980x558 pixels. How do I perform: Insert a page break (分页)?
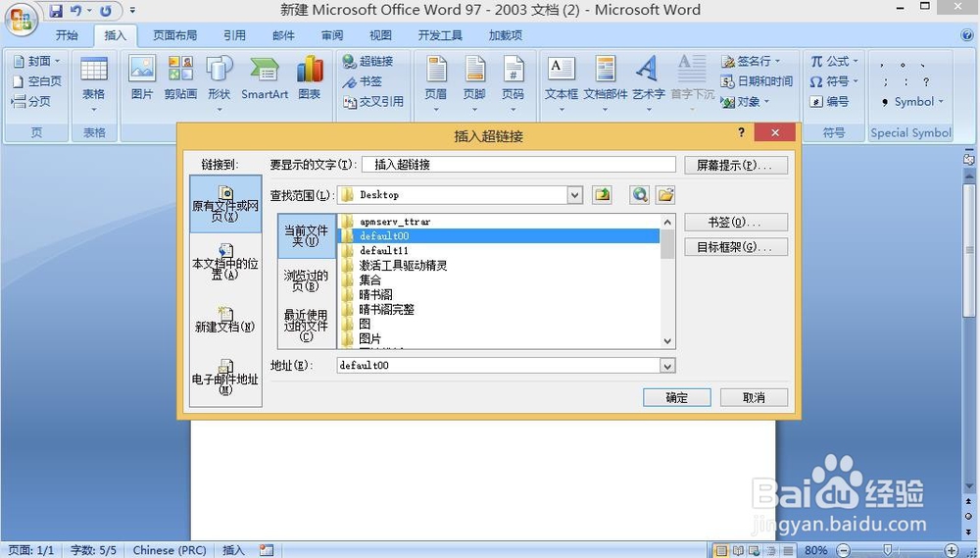[31, 101]
